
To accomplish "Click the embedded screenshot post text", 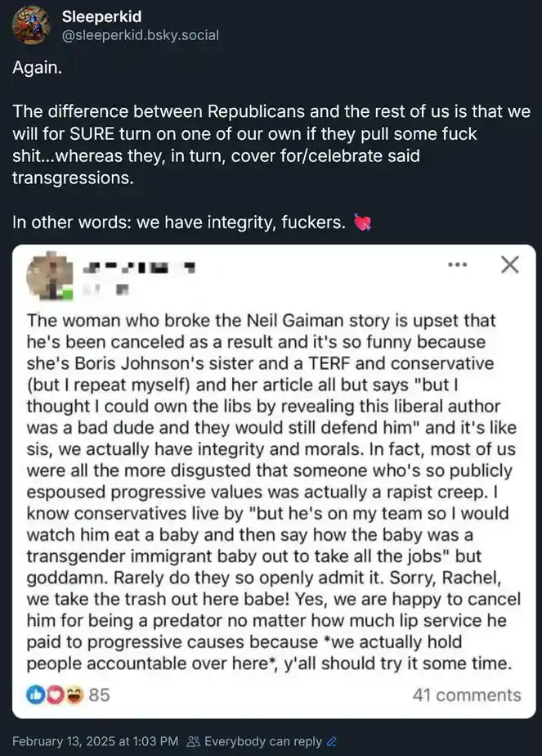I will click(274, 492).
